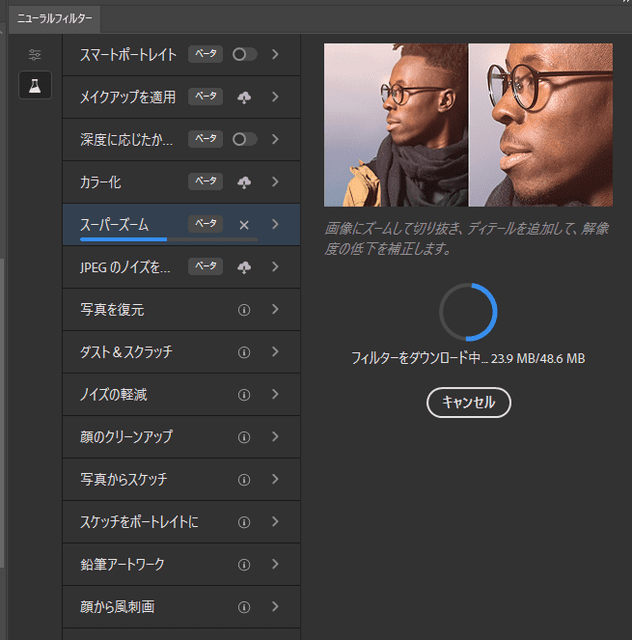
Task: Expand 写真からスケッチ chevron
Action: 275,479
